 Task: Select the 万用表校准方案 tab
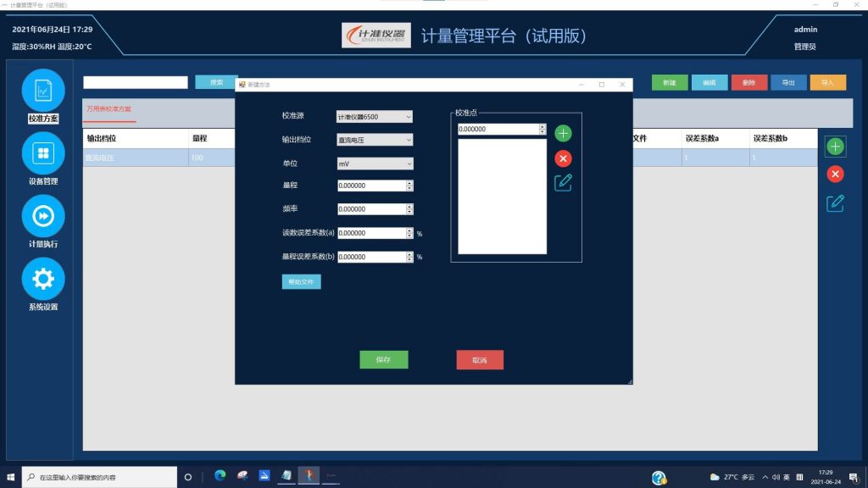108,109
